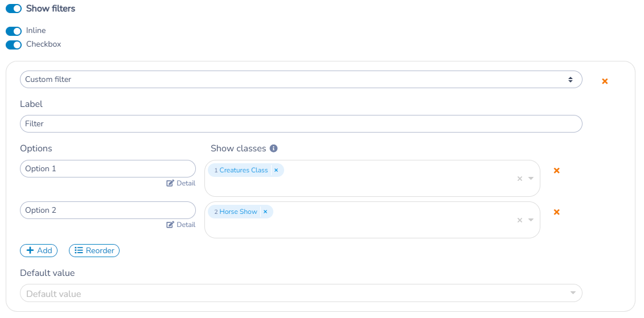Click the Label input containing Filter
644x318 pixels.
(301, 123)
